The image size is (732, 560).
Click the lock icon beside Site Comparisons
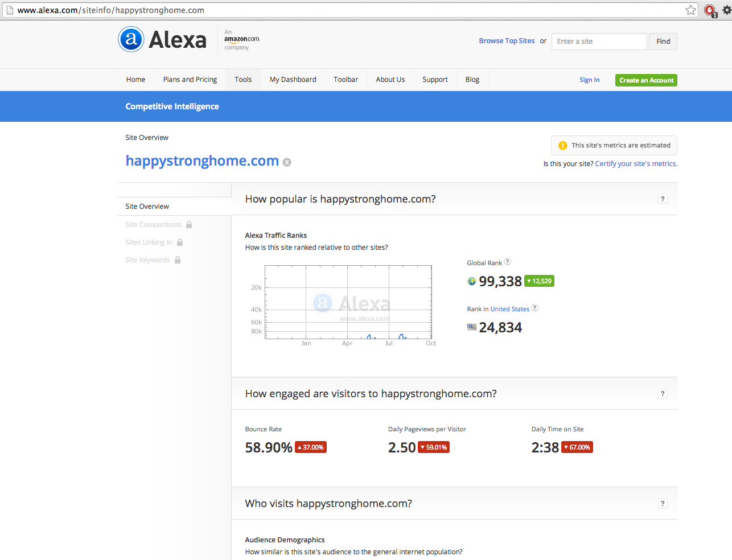(x=189, y=224)
